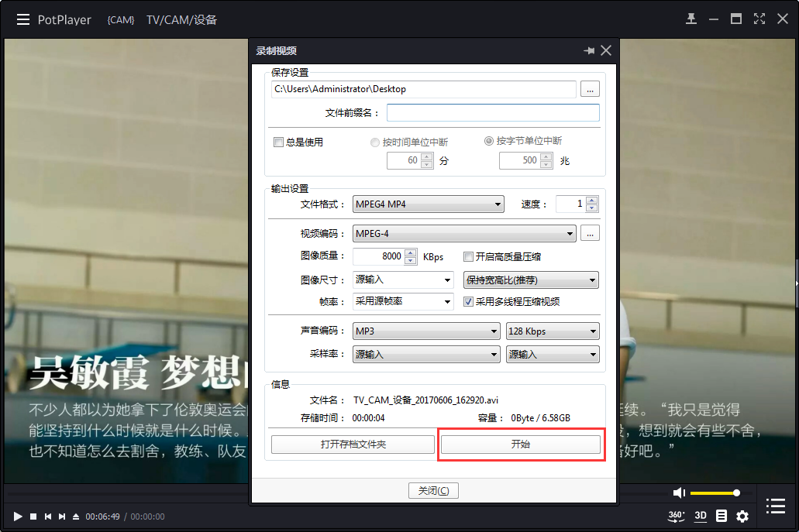This screenshot has height=532, width=799.
Task: Uncheck 采用多线程压缩视频 option
Action: coord(468,302)
